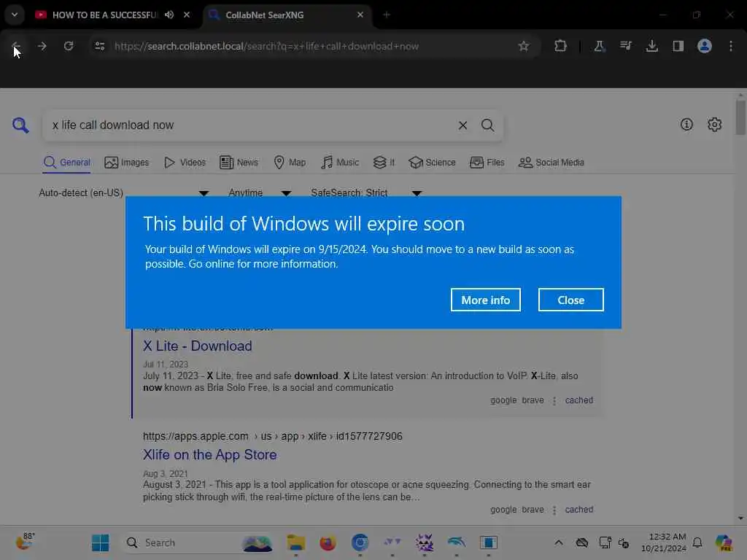Click the page vertical scrollbar thumb
The height and width of the screenshot is (560, 747).
pos(740,117)
